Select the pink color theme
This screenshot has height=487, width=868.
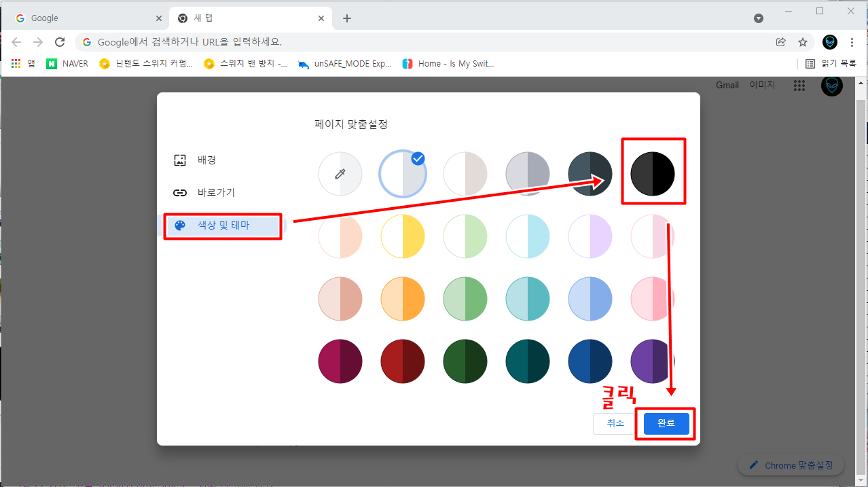click(653, 299)
